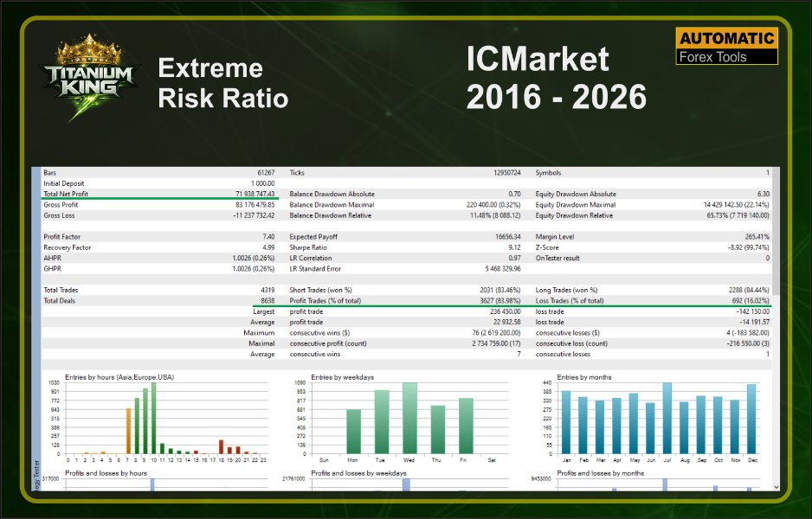This screenshot has width=812, height=519.
Task: Click the Dec bar in Entries by months
Action: tap(751, 420)
